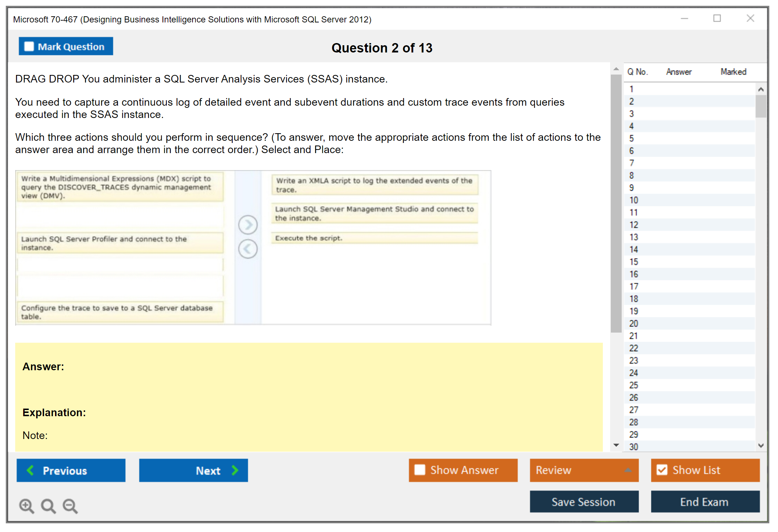Click the Previous button
Viewport: 778px width, 532px height.
click(x=71, y=470)
